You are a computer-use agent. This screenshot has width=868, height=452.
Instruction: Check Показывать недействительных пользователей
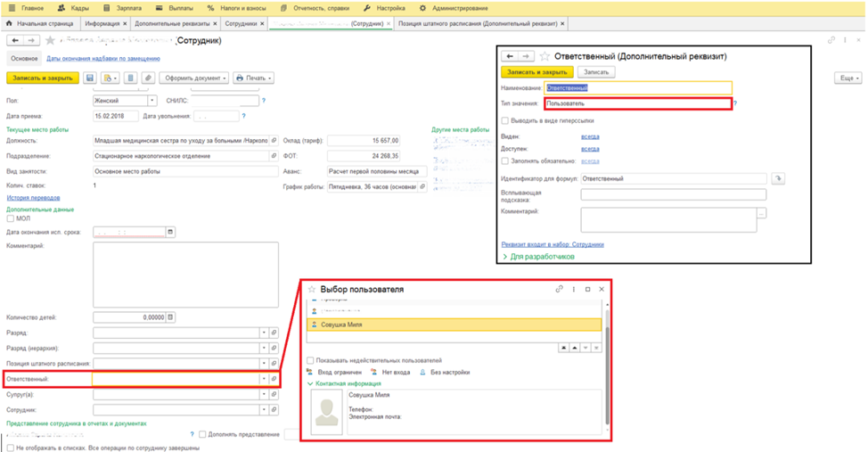click(310, 360)
